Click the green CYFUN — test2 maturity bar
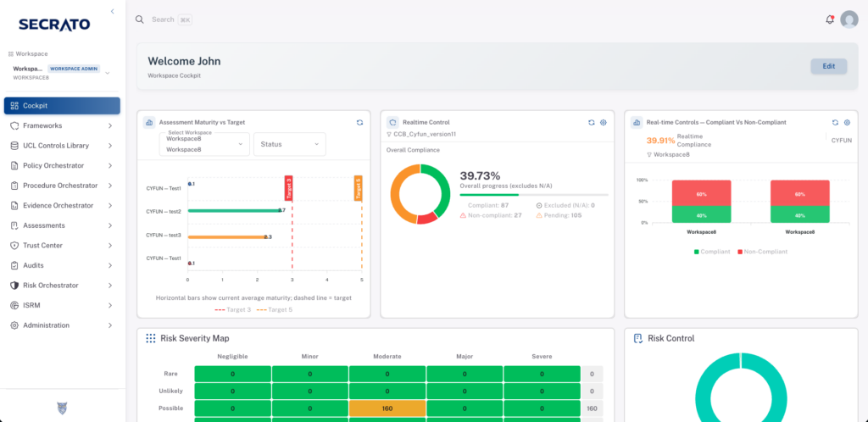868x422 pixels. [x=234, y=210]
